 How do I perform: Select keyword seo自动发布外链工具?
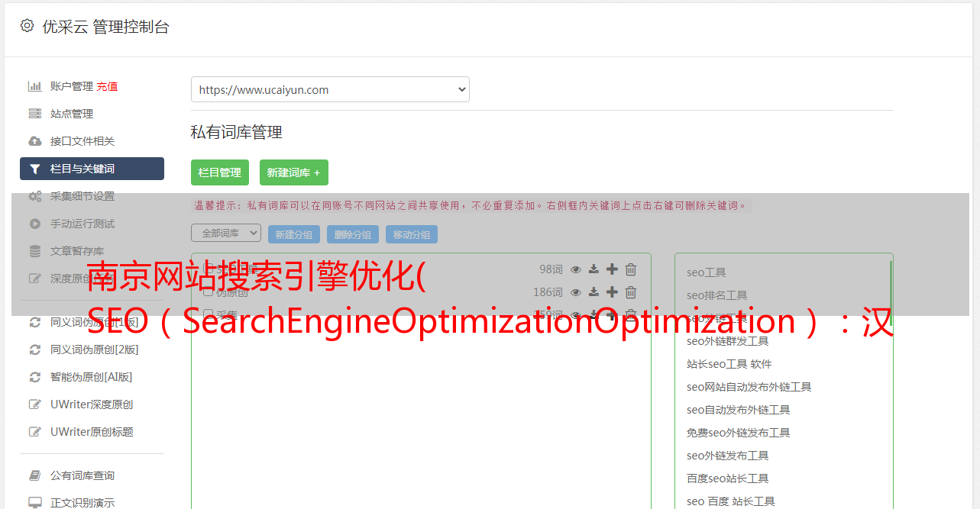739,410
